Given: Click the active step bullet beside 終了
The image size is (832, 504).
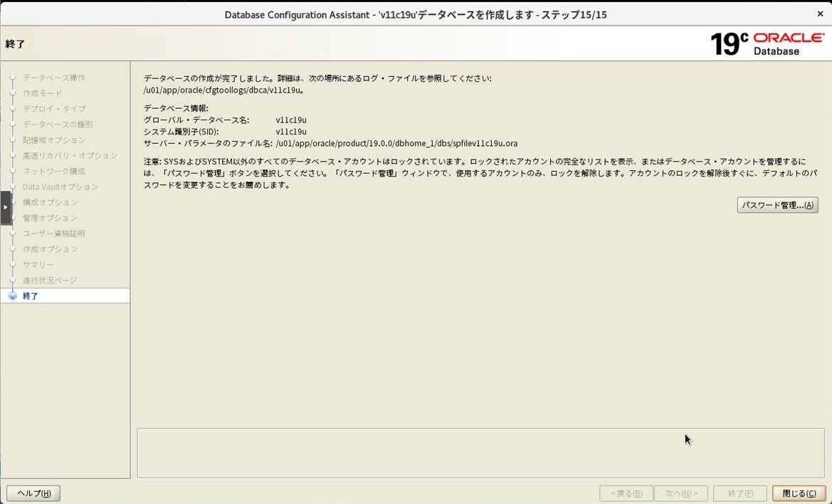Looking at the screenshot, I should [13, 296].
